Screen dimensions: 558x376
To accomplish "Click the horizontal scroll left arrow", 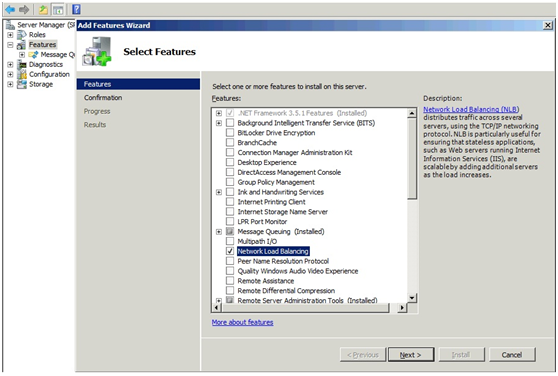I will point(216,307).
